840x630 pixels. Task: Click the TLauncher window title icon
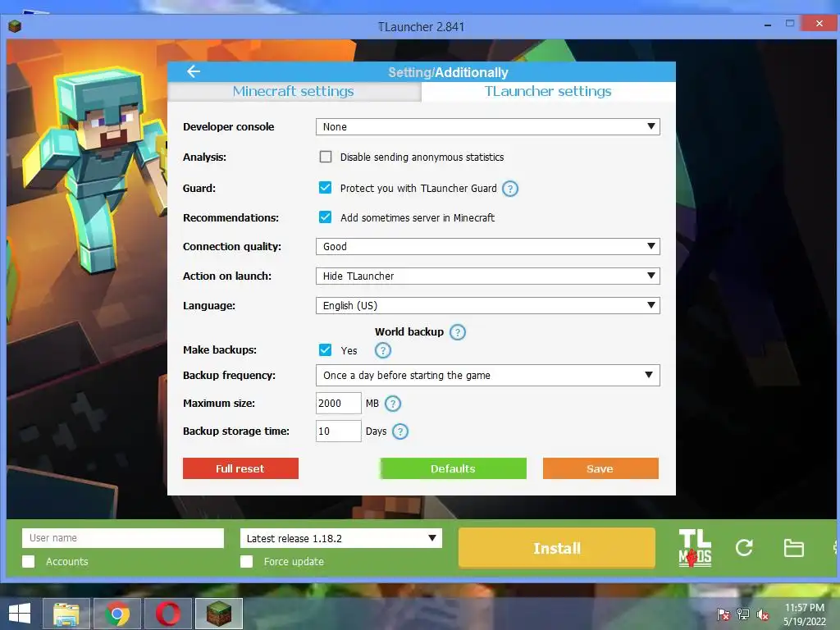point(15,26)
